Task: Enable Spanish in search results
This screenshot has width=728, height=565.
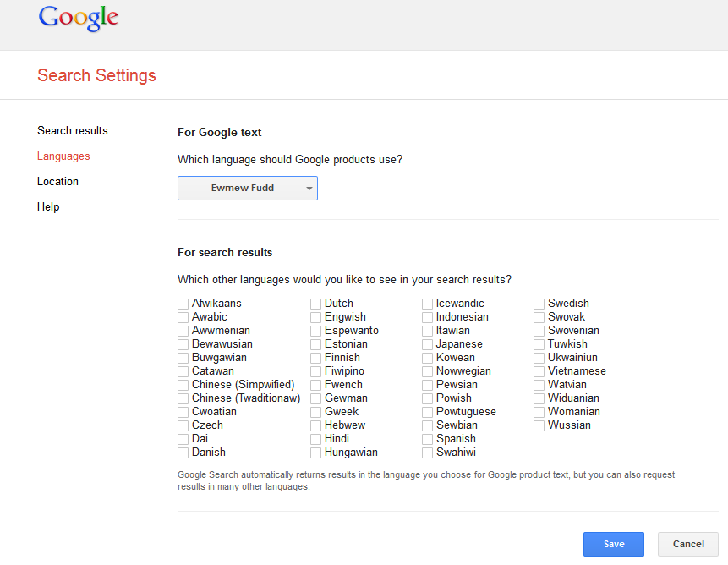Action: tap(428, 439)
